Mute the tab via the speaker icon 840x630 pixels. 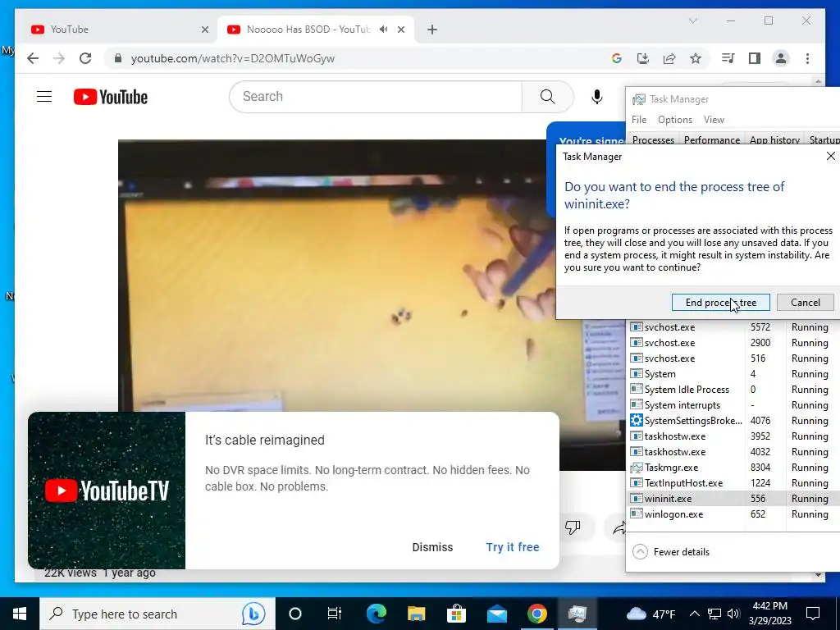[384, 30]
